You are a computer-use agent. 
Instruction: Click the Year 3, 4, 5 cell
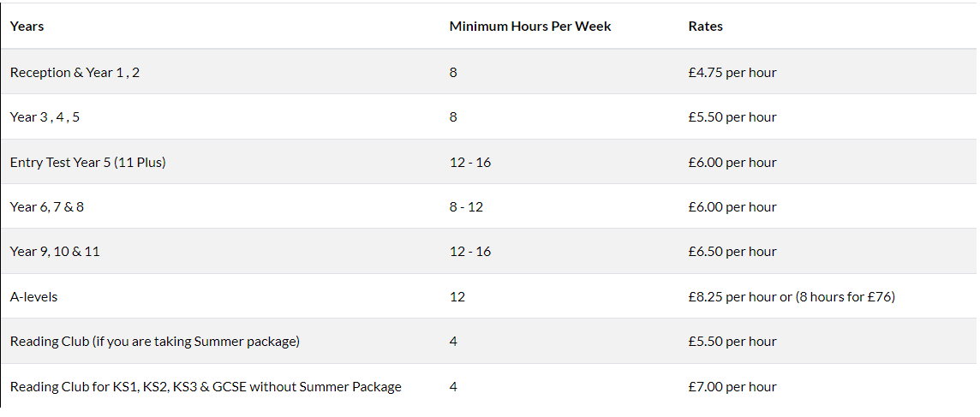click(45, 117)
